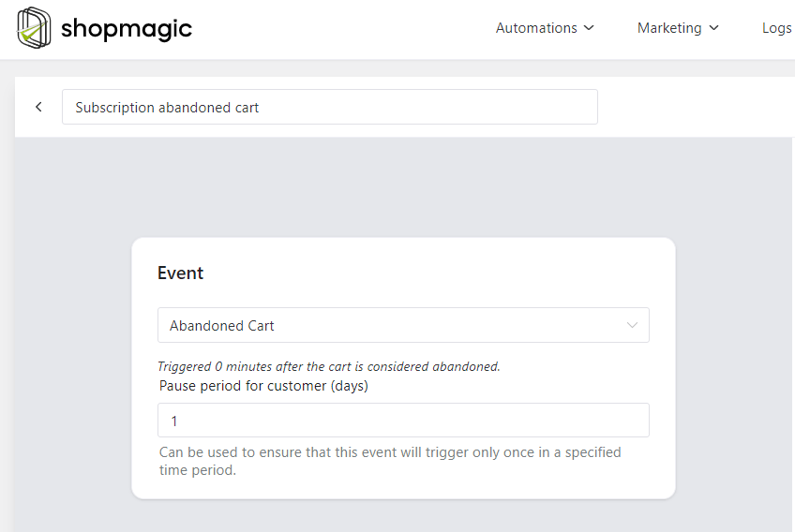795x532 pixels.
Task: Focus the Subscription abandoned cart name field
Action: (x=330, y=107)
